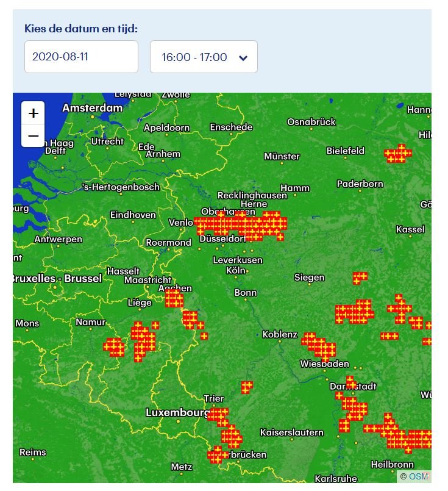The image size is (448, 491).
Task: Click the Roermond city label
Action: click(169, 243)
